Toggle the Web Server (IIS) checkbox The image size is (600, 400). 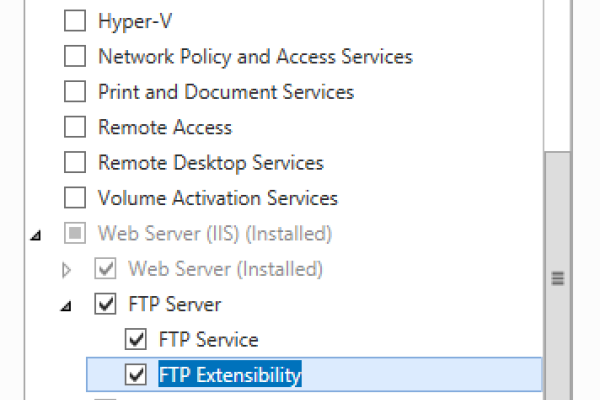tap(75, 234)
